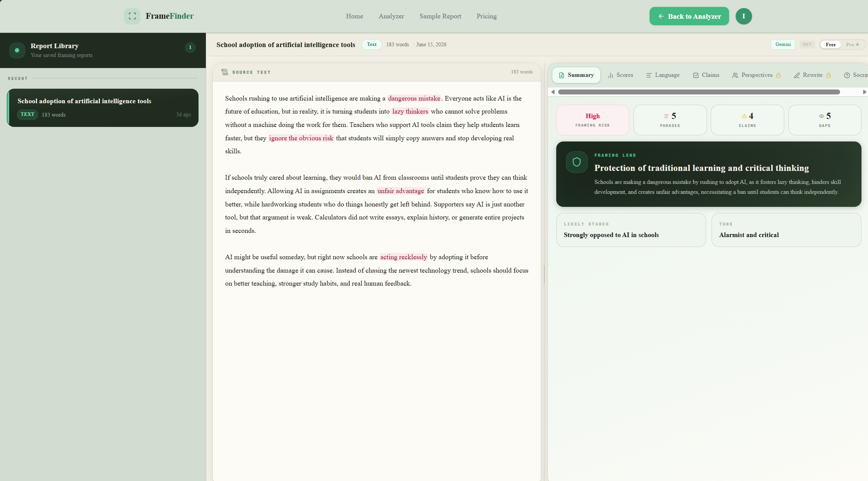The image size is (868, 481).
Task: Click the FrameFinder logo frame icon
Action: 132,16
